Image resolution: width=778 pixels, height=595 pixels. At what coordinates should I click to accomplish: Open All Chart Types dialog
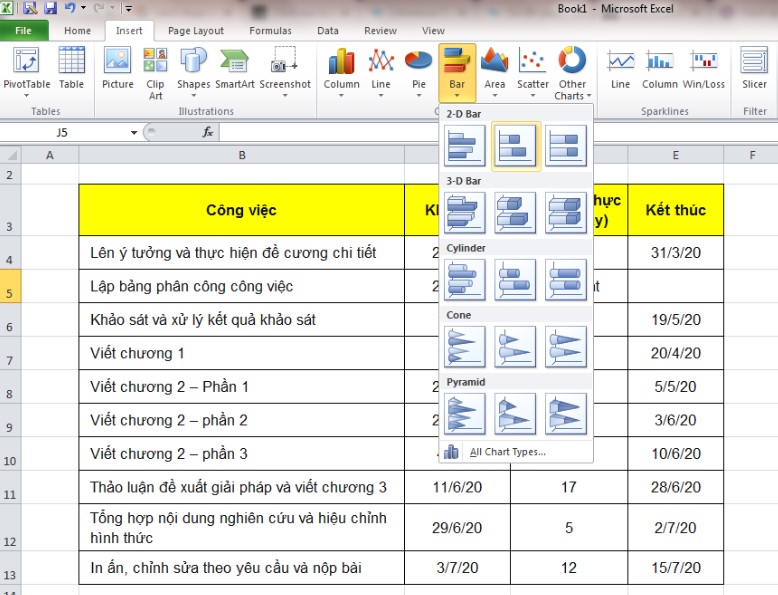pos(516,452)
